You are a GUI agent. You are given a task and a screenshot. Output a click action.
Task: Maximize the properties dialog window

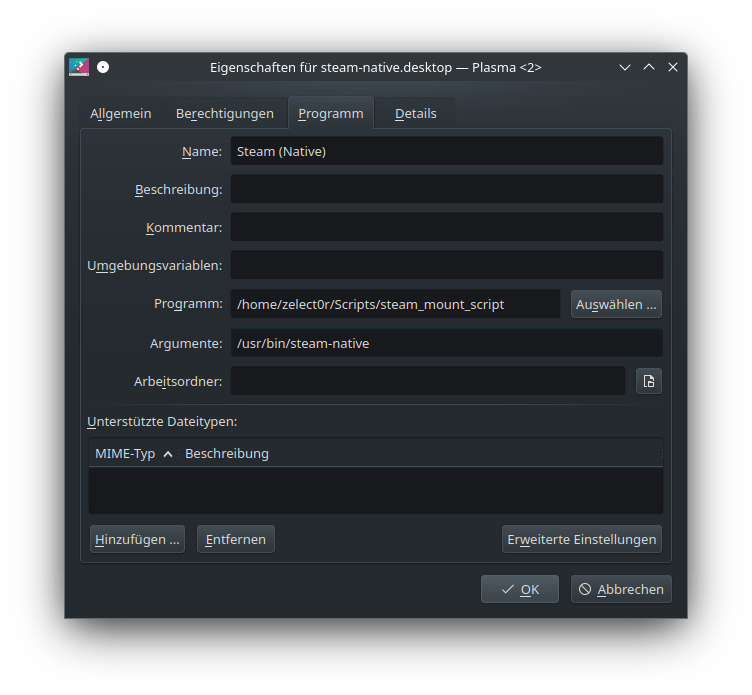(x=649, y=67)
